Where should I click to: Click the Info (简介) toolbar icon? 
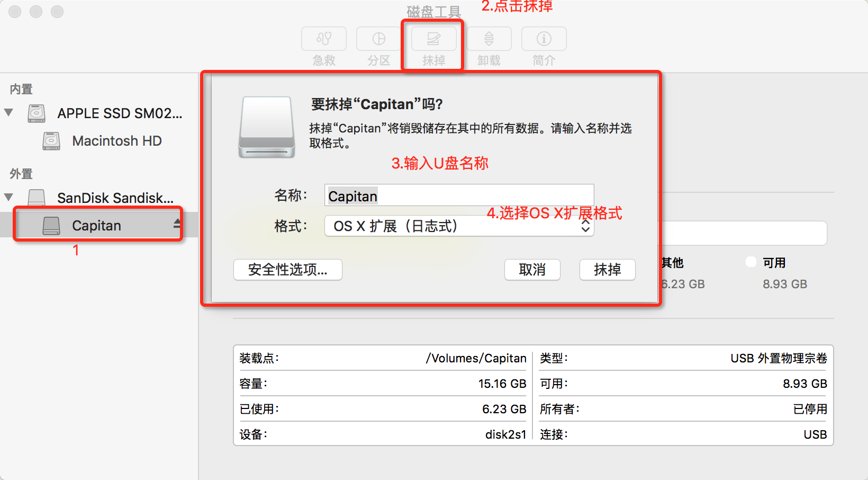click(x=544, y=39)
